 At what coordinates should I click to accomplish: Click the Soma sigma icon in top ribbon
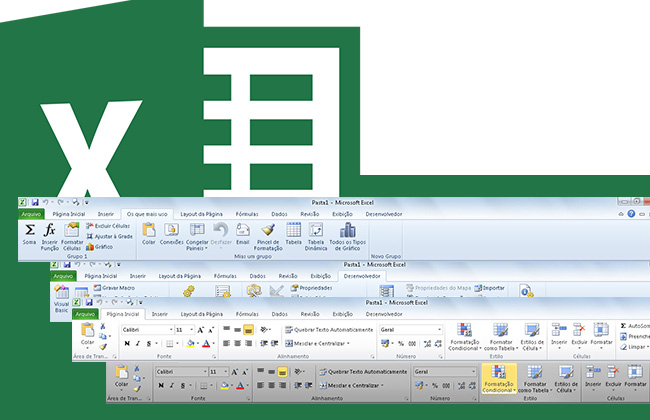[29, 234]
